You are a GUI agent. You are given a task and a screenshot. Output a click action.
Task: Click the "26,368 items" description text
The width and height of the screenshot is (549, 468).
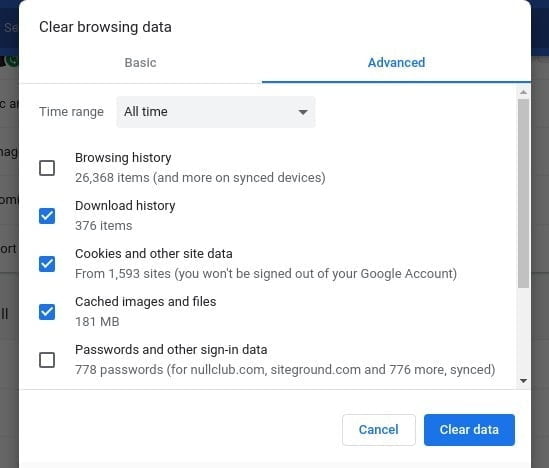tap(200, 178)
